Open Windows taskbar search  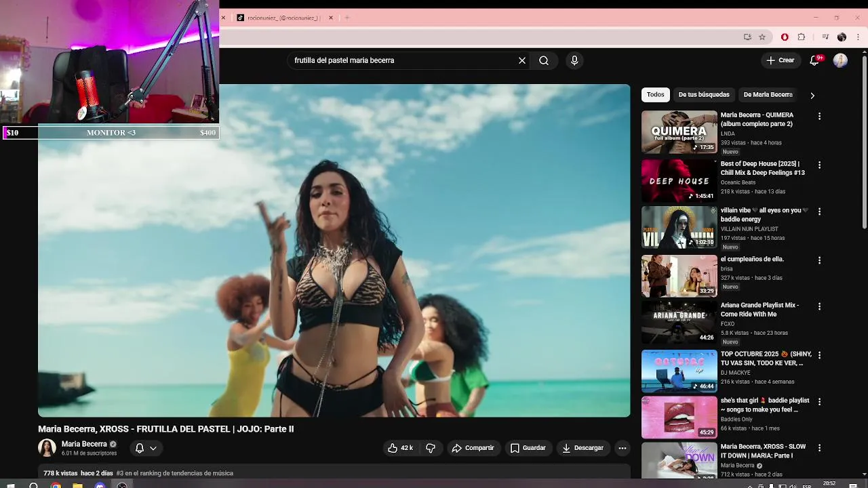tap(33, 485)
